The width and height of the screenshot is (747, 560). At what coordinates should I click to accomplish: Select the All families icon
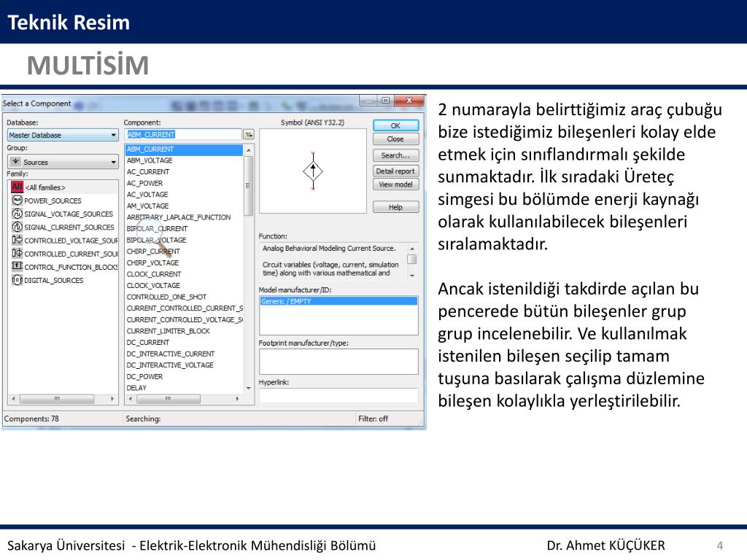click(18, 187)
